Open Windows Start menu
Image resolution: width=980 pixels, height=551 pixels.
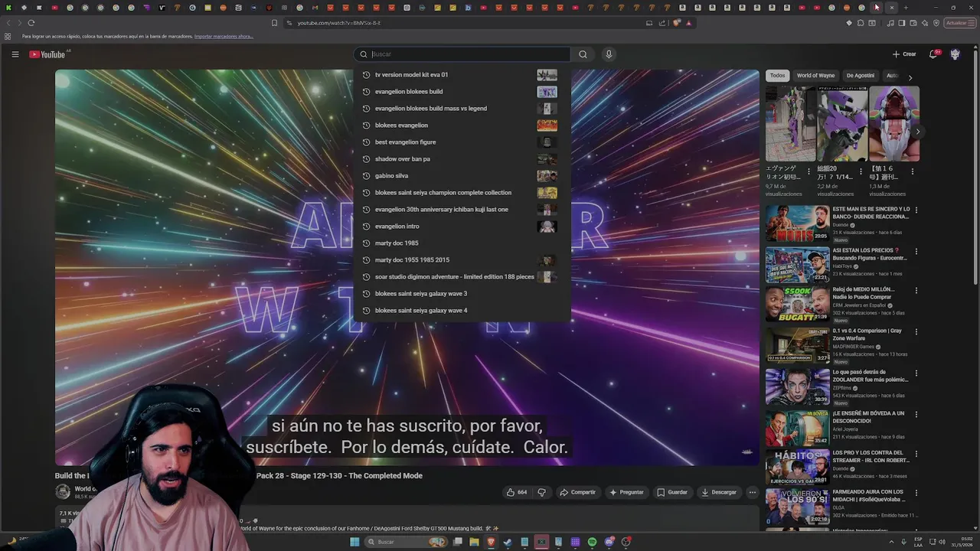coord(354,542)
